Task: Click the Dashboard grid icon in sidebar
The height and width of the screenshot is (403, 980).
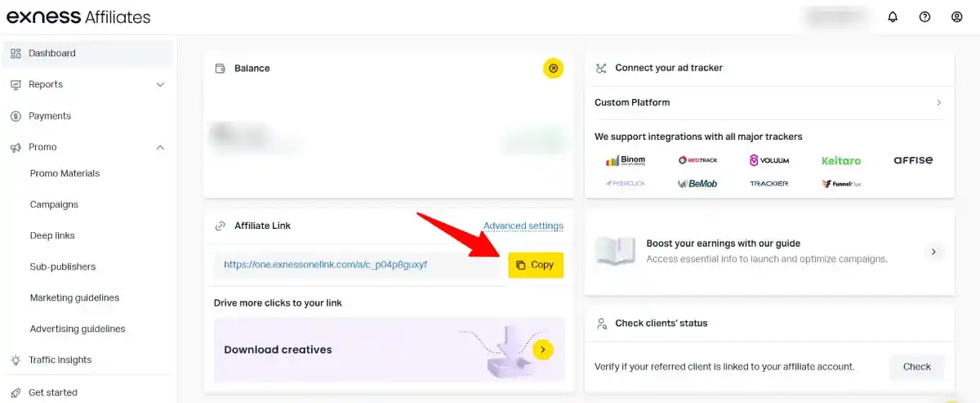Action: (16, 53)
